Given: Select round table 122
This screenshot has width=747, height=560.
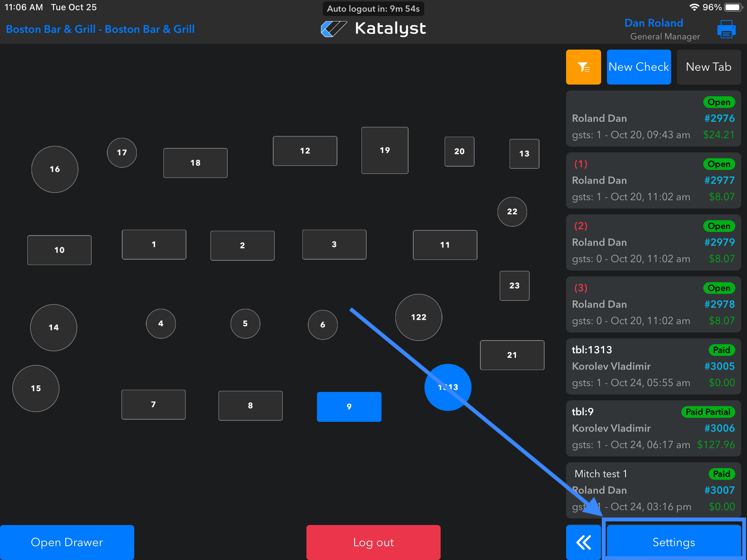Looking at the screenshot, I should point(418,317).
